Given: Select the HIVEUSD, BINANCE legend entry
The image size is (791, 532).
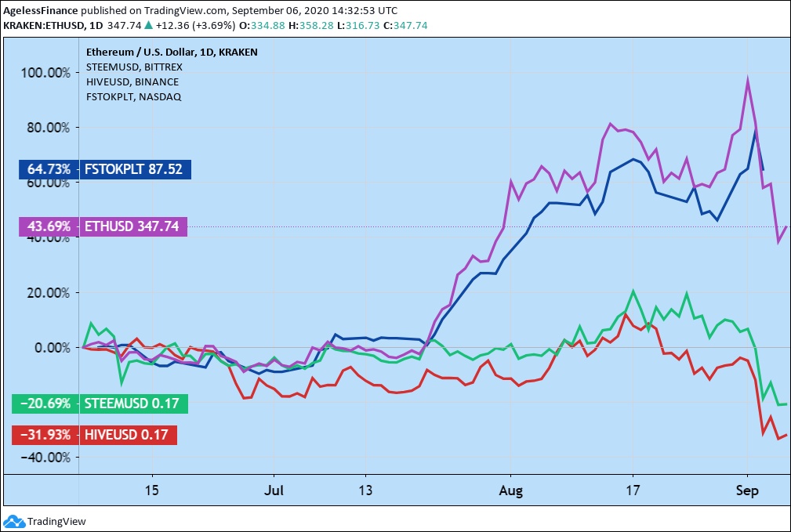Looking at the screenshot, I should coord(132,81).
